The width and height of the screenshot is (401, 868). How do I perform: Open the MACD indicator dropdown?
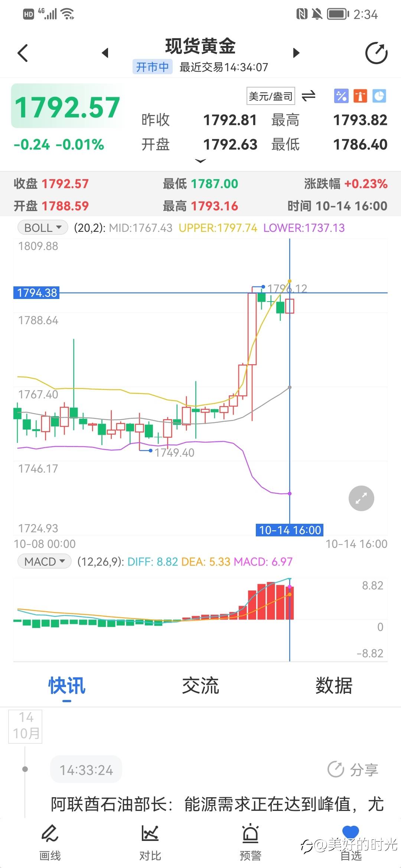click(45, 561)
